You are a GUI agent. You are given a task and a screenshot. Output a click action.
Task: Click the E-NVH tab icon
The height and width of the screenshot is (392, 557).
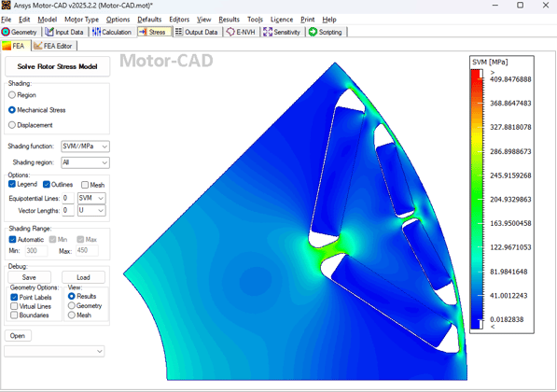230,32
